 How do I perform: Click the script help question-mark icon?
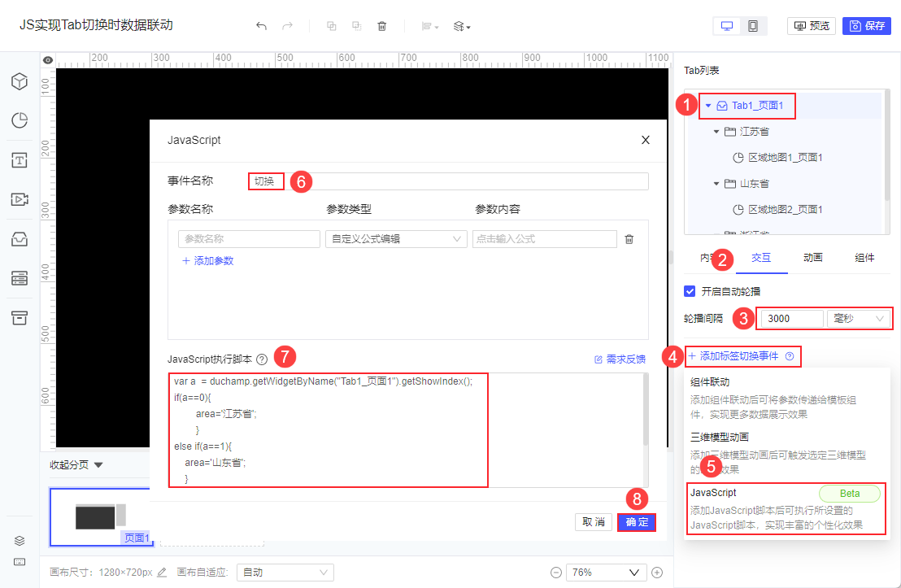pyautogui.click(x=262, y=359)
